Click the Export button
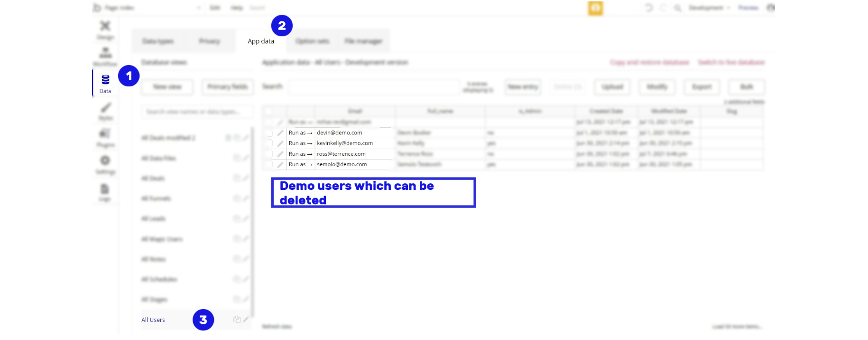868x340 pixels. [x=702, y=87]
